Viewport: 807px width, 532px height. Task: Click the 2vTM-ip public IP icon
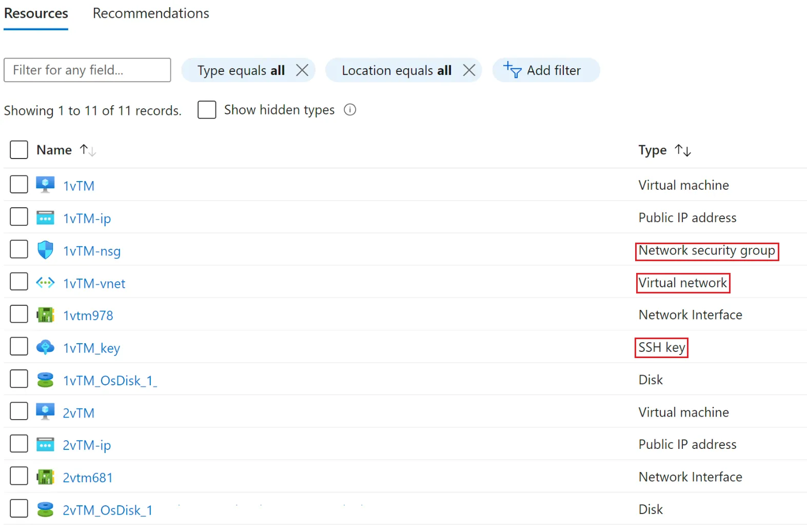click(45, 444)
